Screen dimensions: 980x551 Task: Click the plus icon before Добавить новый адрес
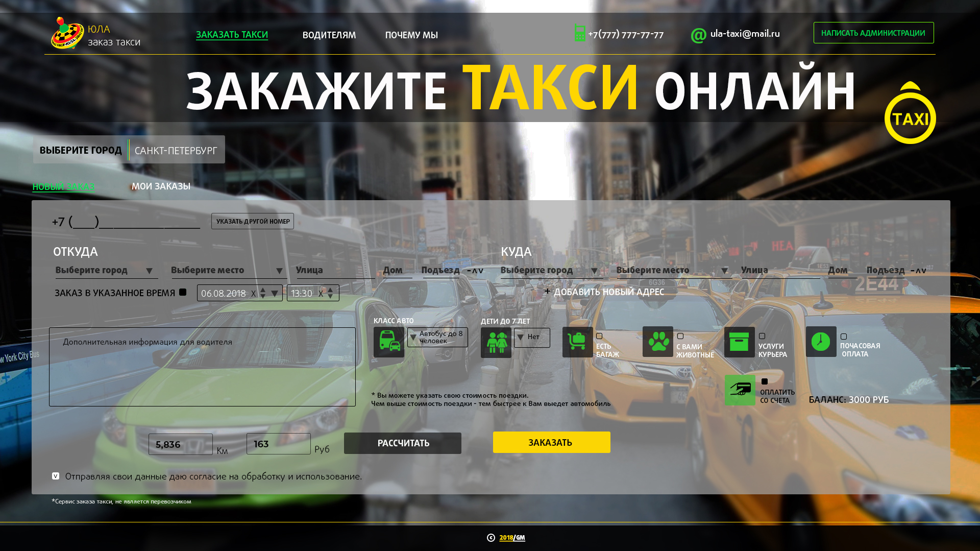pos(547,291)
